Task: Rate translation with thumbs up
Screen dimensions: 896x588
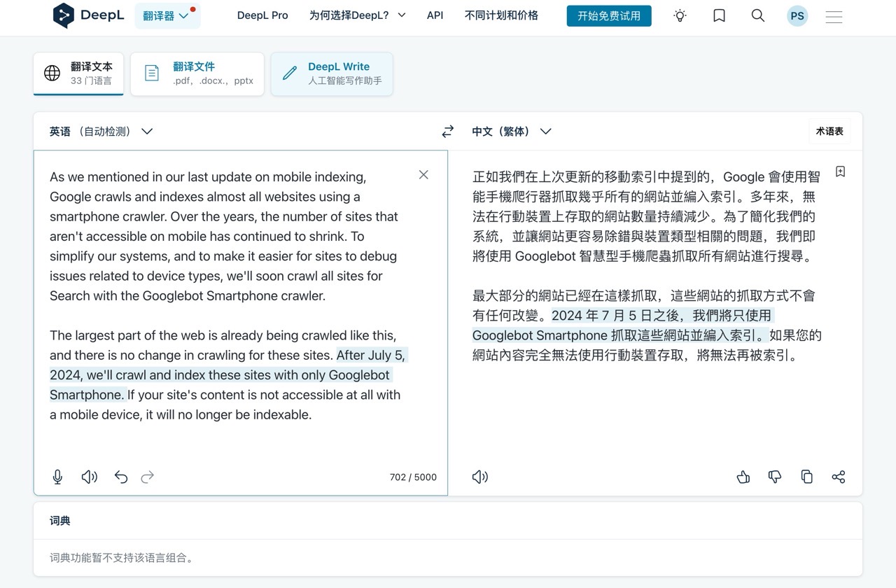Action: tap(743, 477)
